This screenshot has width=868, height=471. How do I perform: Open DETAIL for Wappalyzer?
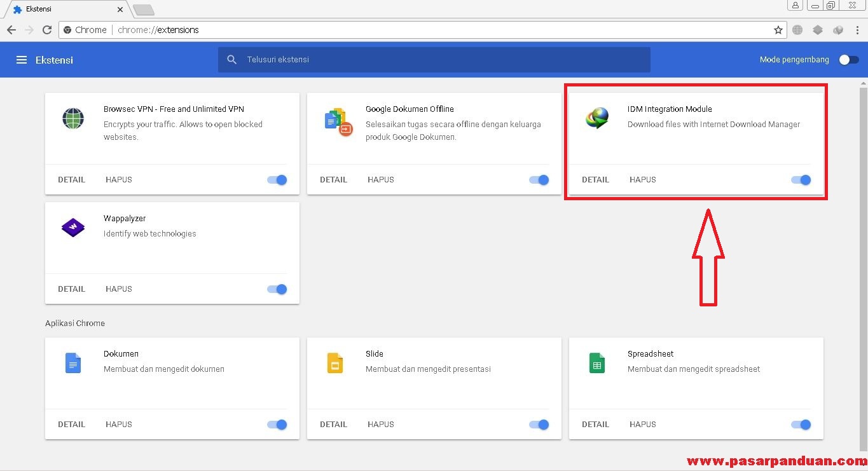click(x=71, y=289)
